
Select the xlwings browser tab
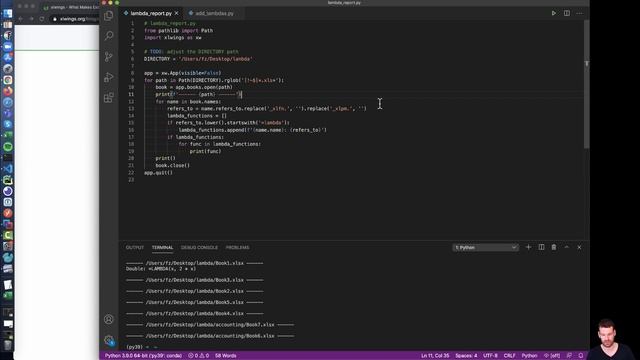coord(70,7)
